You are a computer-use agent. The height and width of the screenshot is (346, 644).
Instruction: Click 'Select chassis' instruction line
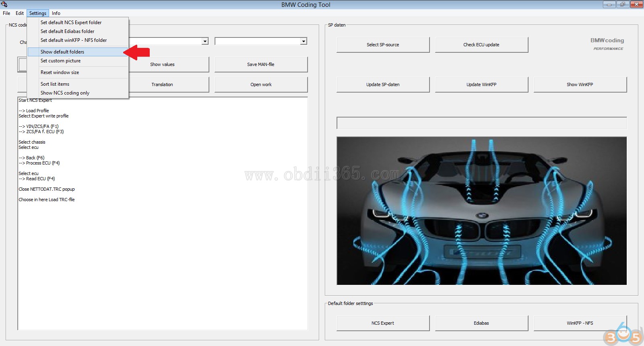(32, 142)
